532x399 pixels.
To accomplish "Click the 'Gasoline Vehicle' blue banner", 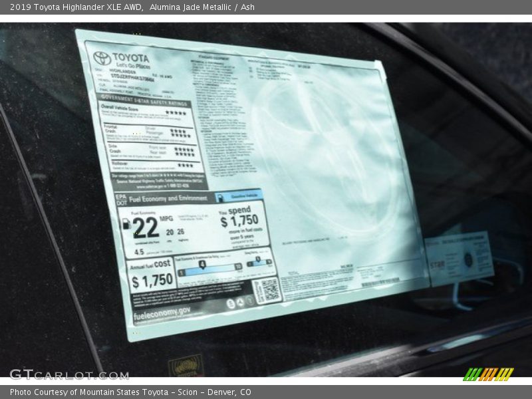I will click(x=239, y=196).
